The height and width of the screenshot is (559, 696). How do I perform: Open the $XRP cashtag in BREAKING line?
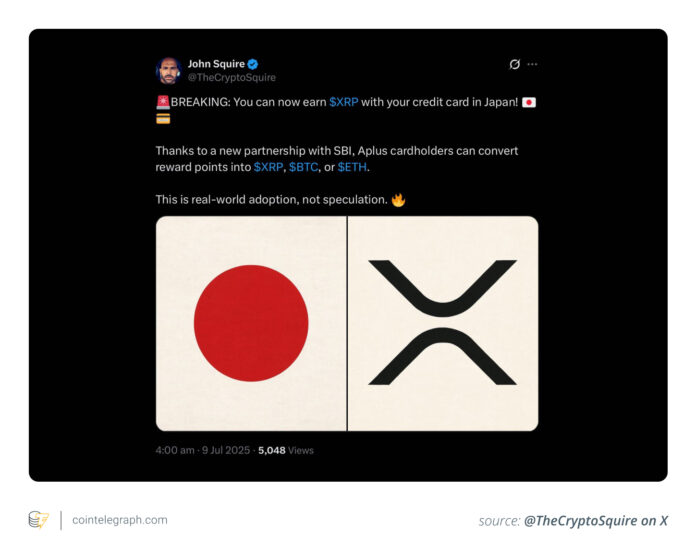click(344, 102)
